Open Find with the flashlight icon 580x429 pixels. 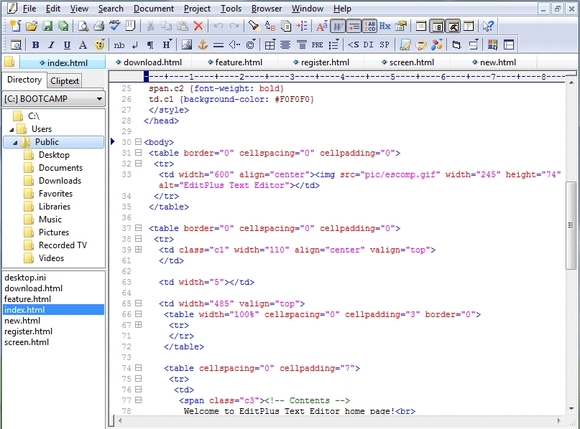(254, 26)
